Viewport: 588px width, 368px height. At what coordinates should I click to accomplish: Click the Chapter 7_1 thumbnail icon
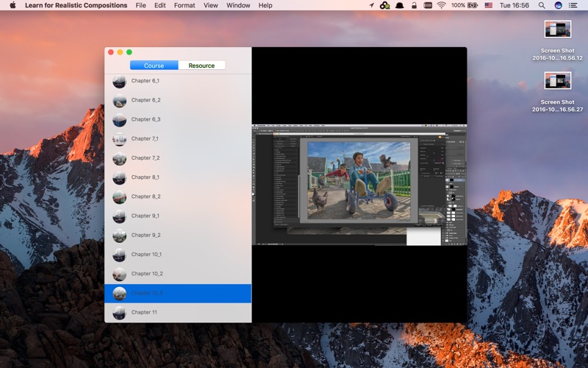pos(119,139)
